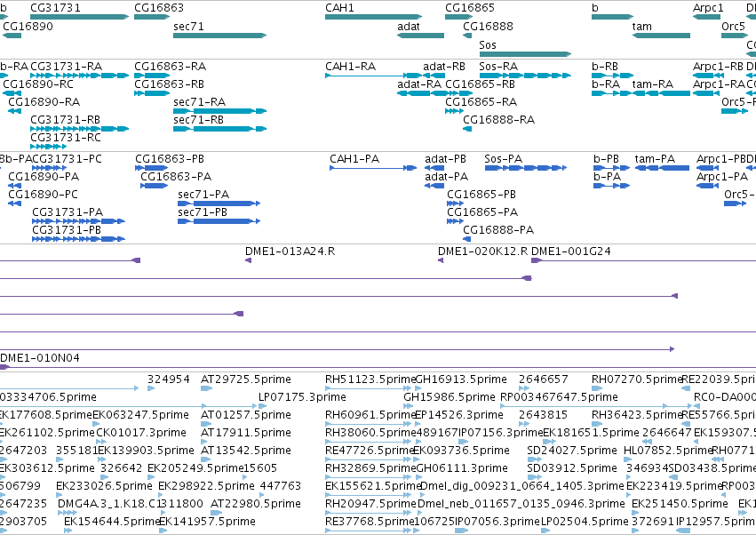Click the DME1-020K12.R BAC label
This screenshot has width=756, height=535.
[x=482, y=252]
